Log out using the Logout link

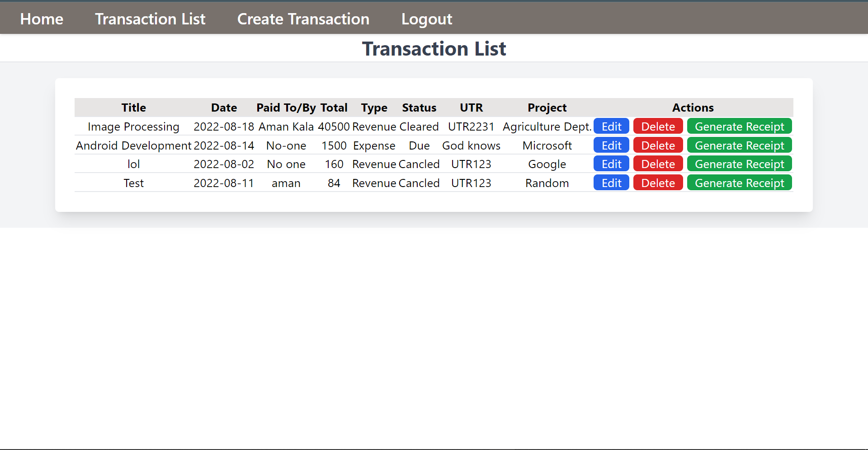pyautogui.click(x=426, y=19)
